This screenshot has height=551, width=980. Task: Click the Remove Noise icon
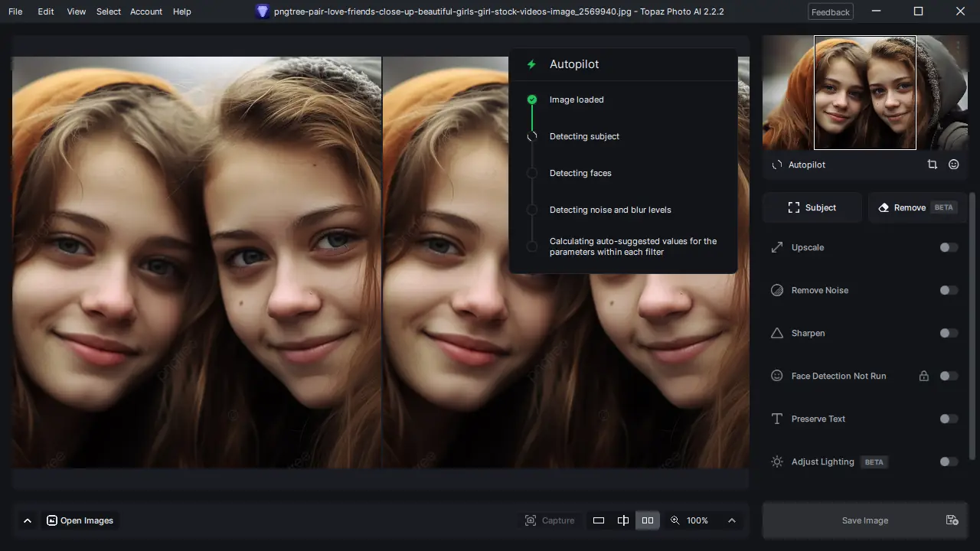[x=777, y=290]
